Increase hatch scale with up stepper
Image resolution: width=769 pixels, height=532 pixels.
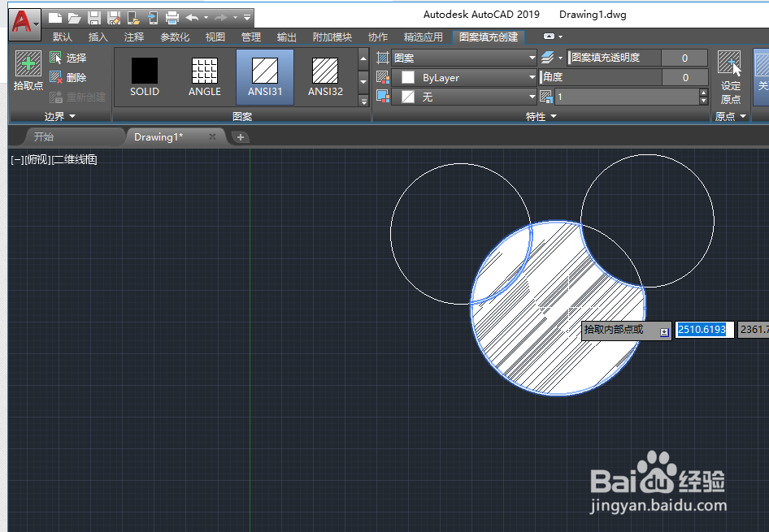(704, 93)
